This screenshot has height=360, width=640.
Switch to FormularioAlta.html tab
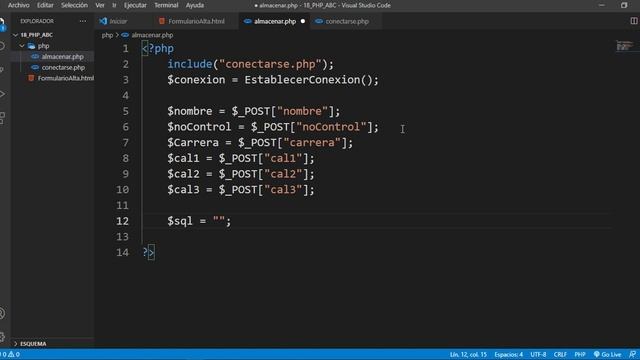click(x=196, y=21)
